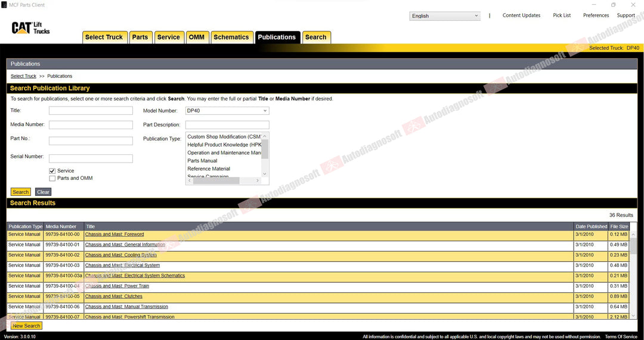Click the CAT Lift Trucks logo

click(31, 28)
